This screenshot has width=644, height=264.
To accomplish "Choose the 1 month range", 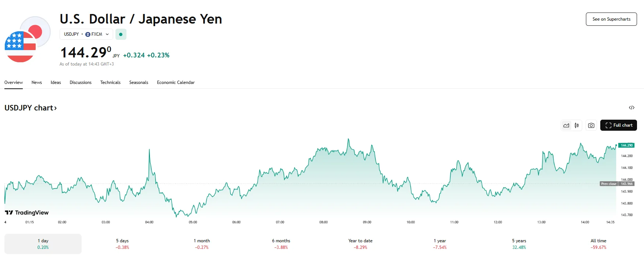I will pos(202,244).
